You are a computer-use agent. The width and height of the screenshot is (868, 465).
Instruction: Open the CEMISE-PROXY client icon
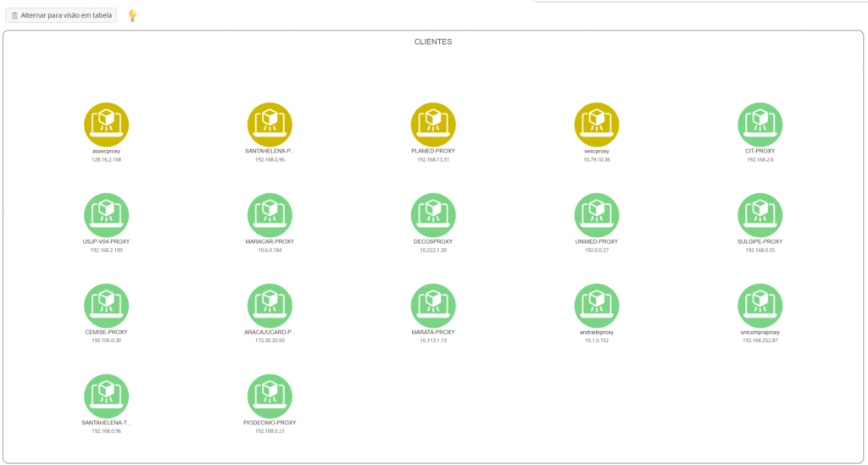pos(107,306)
